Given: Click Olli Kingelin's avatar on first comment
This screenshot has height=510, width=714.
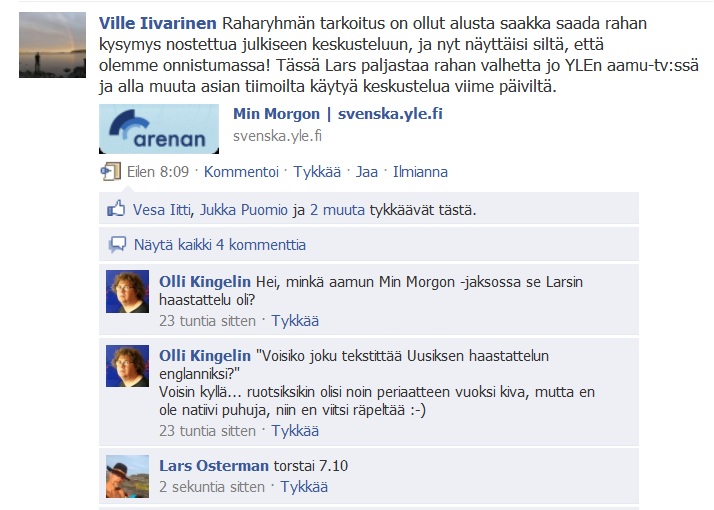Looking at the screenshot, I should tap(128, 291).
